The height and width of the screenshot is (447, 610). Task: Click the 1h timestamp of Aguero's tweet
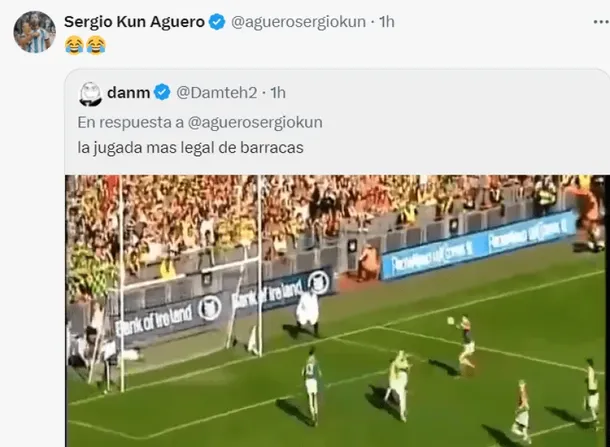pos(387,22)
